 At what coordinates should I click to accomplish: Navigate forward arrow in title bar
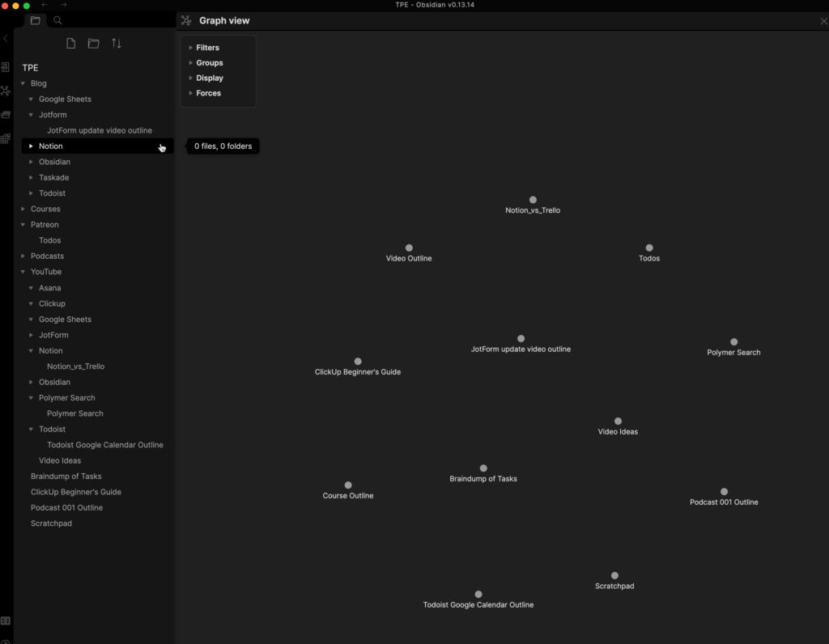64,5
